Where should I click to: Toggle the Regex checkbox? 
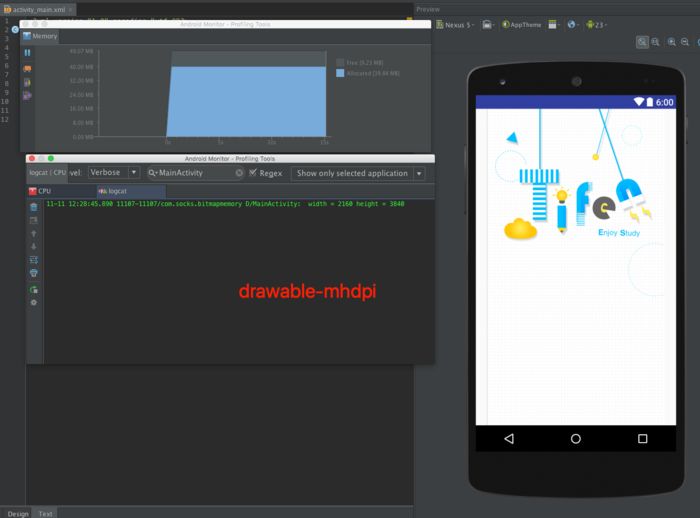pos(253,173)
